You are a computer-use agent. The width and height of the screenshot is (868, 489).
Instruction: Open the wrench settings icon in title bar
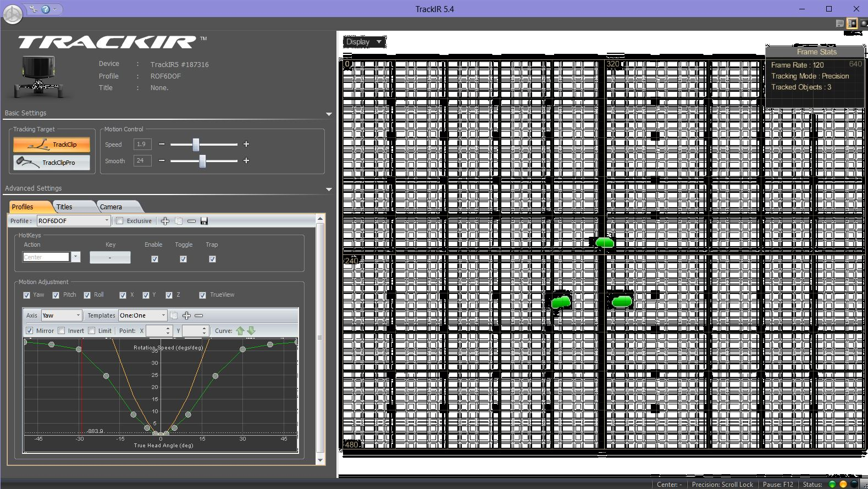pyautogui.click(x=34, y=9)
